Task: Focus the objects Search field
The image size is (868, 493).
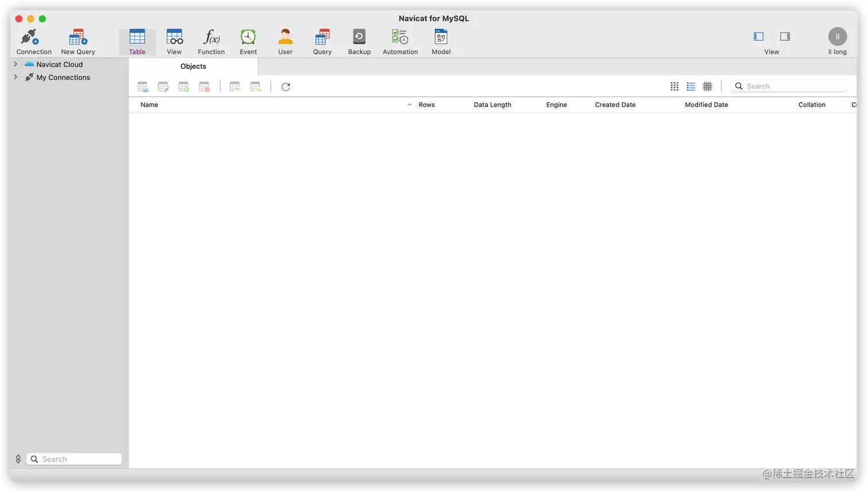Action: pyautogui.click(x=789, y=86)
